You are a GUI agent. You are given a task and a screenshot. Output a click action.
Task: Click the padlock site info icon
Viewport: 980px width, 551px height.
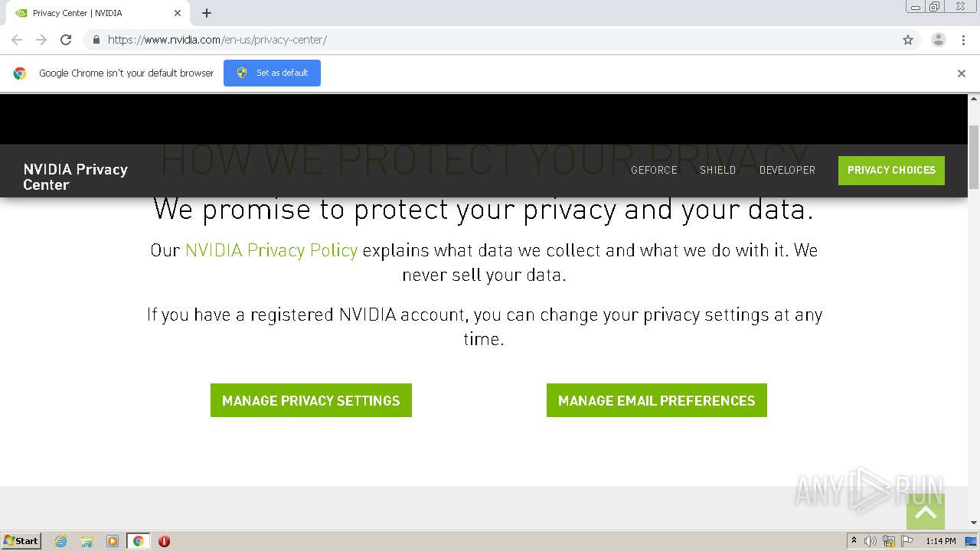[x=96, y=40]
